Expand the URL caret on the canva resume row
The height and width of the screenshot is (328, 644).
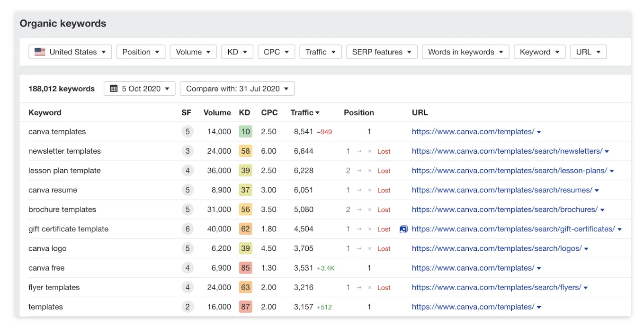coord(597,190)
